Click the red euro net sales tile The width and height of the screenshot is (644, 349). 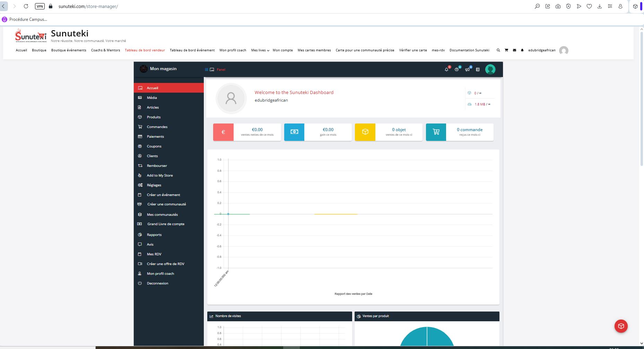(223, 132)
